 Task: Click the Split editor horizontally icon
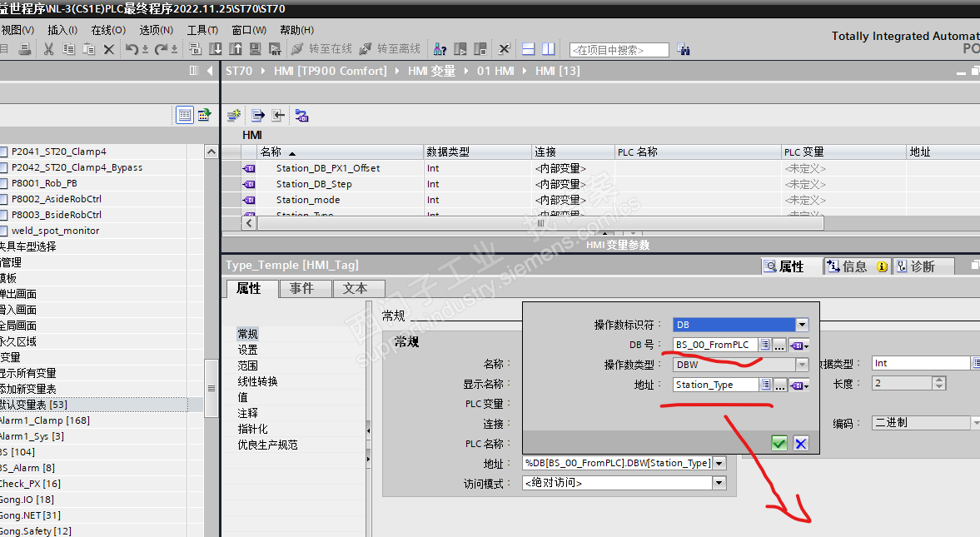tap(528, 49)
